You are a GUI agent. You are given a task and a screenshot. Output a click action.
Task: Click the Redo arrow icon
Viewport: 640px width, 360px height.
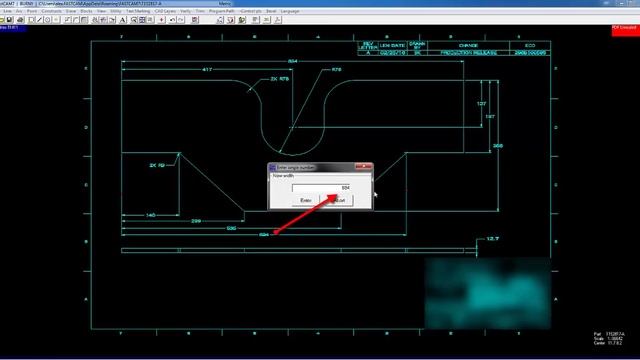point(181,20)
